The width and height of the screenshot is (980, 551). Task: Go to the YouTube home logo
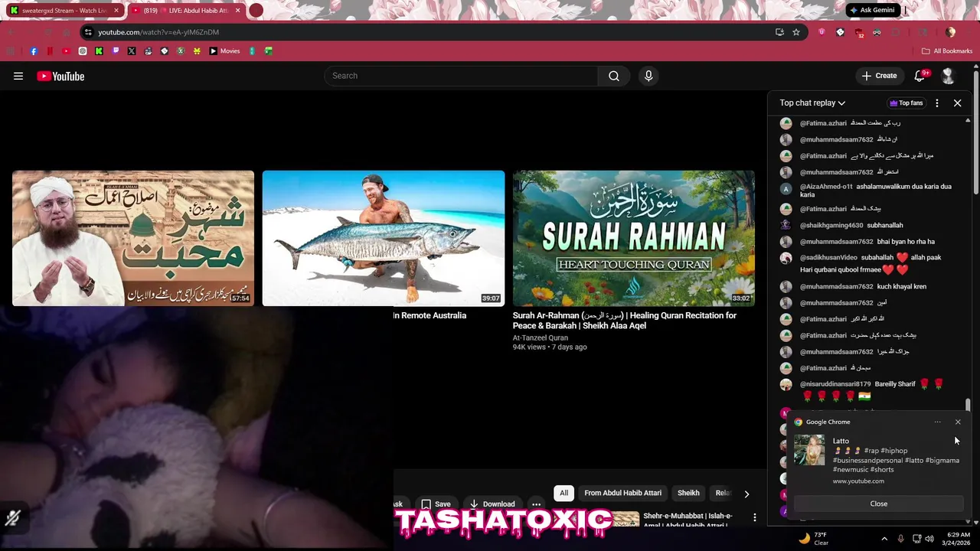(60, 76)
